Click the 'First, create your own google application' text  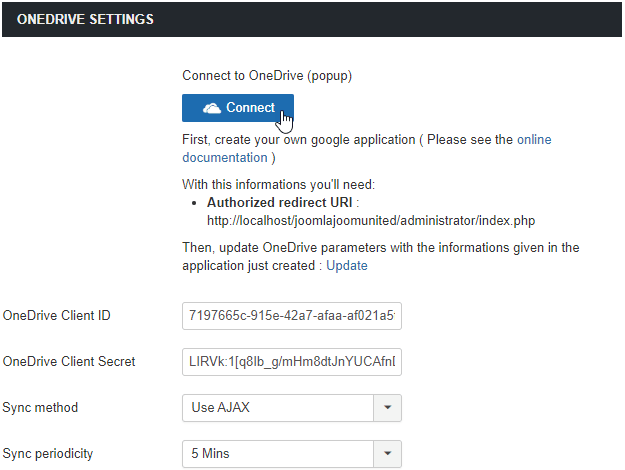[x=299, y=140]
